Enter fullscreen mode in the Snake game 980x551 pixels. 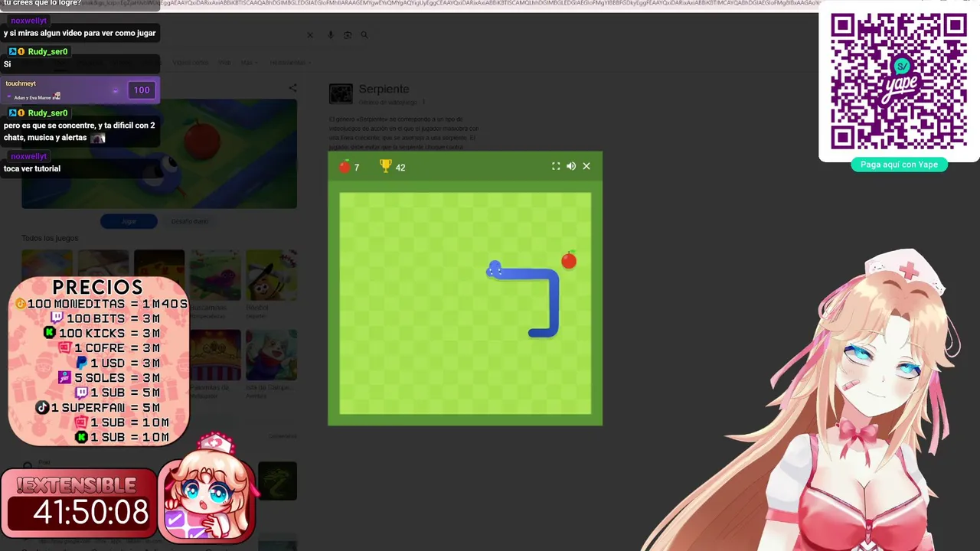coord(556,166)
